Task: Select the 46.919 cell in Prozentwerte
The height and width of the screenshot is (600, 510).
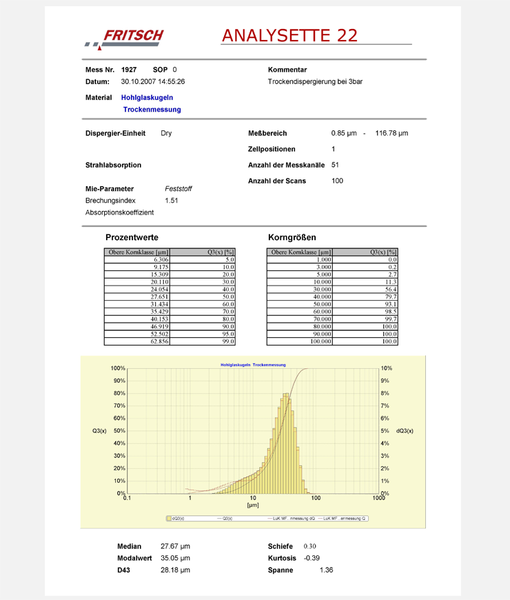Action: pos(137,326)
